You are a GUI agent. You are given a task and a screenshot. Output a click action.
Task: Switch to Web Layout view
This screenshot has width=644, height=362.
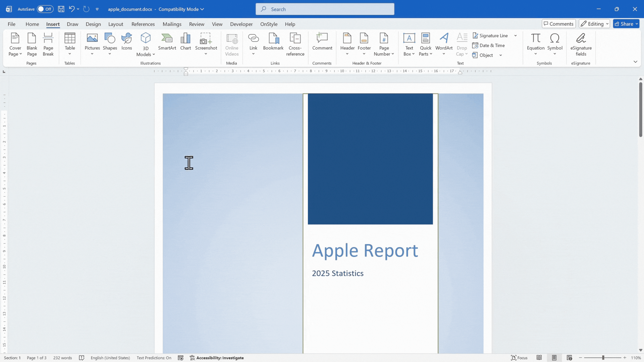click(x=569, y=358)
